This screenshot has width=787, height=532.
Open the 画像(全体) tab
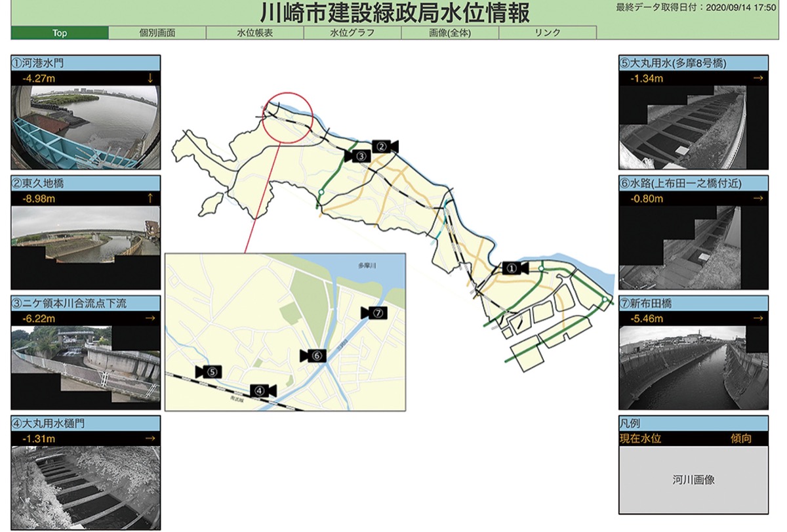(450, 33)
